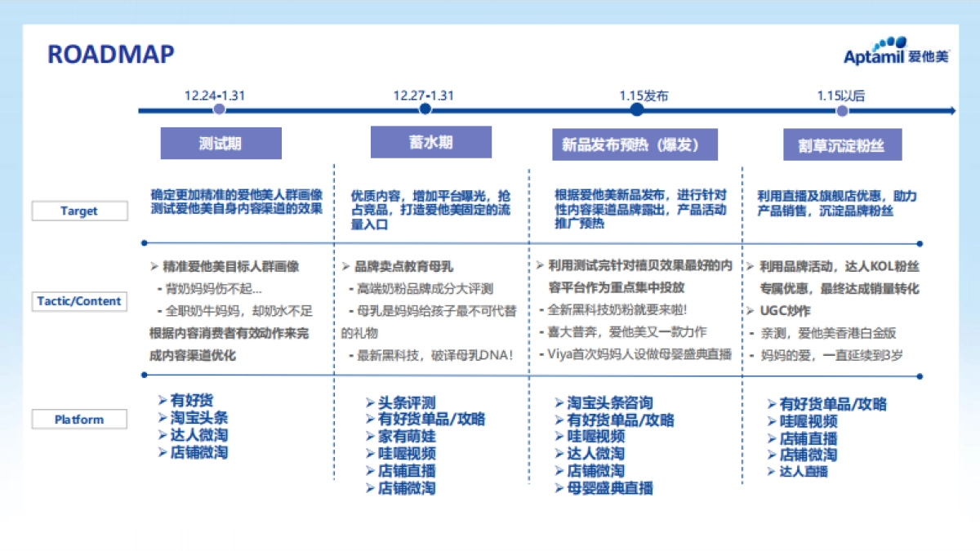The image size is (980, 551).
Task: Click the 新品发布预热（爆发）phase box
Action: click(636, 144)
